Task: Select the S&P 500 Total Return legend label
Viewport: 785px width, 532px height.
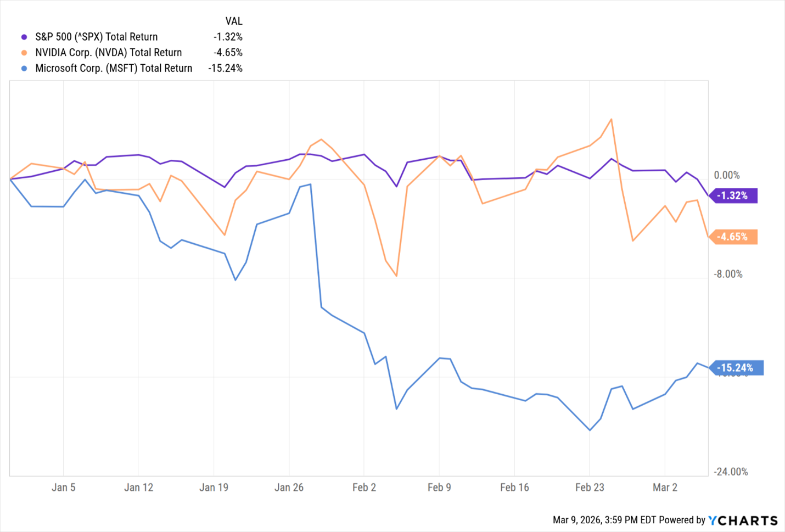Action: 96,37
